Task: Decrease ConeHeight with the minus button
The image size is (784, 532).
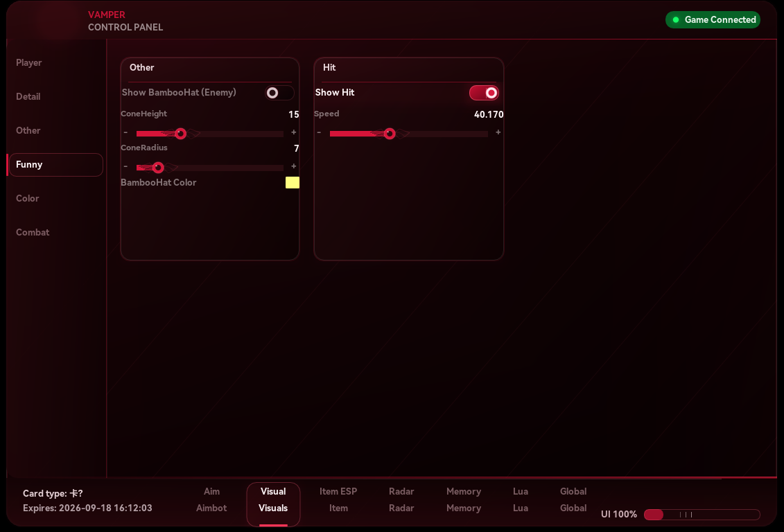Action: click(125, 132)
